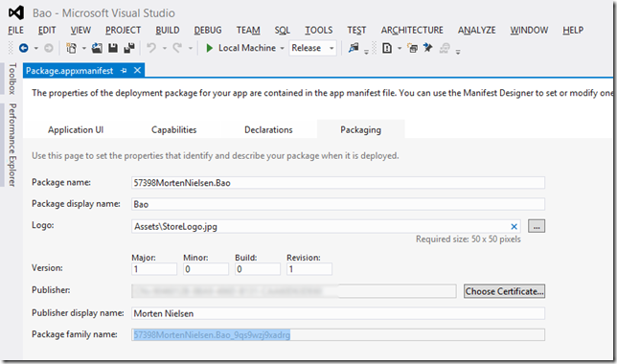Click the stacked windows toolbar icon
This screenshot has height=364, width=617.
(412, 49)
